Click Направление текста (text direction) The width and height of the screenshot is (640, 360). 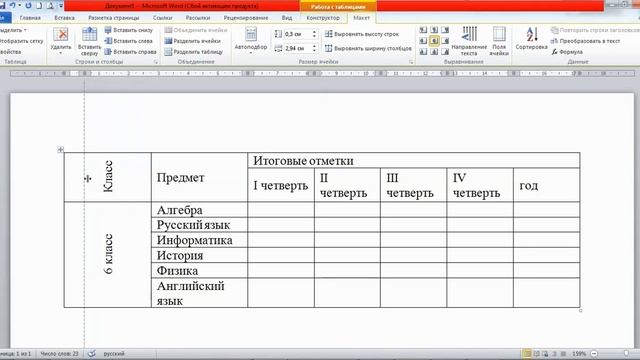[469, 41]
